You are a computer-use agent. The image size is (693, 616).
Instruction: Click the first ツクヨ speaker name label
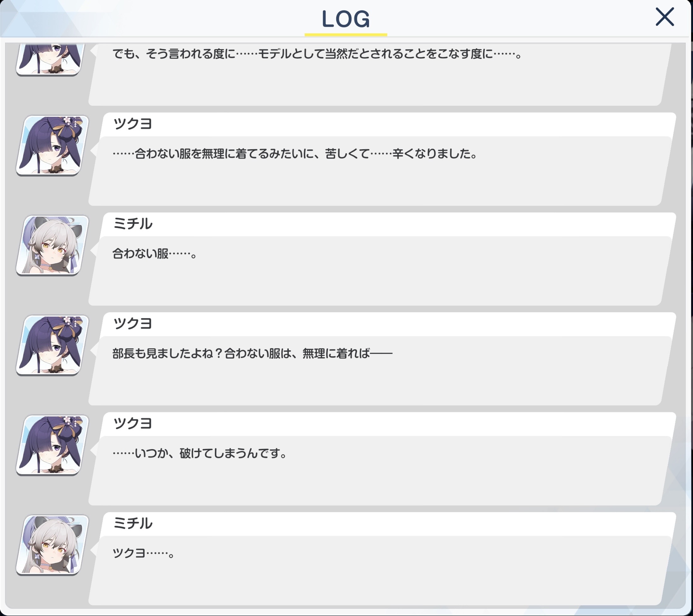[133, 124]
